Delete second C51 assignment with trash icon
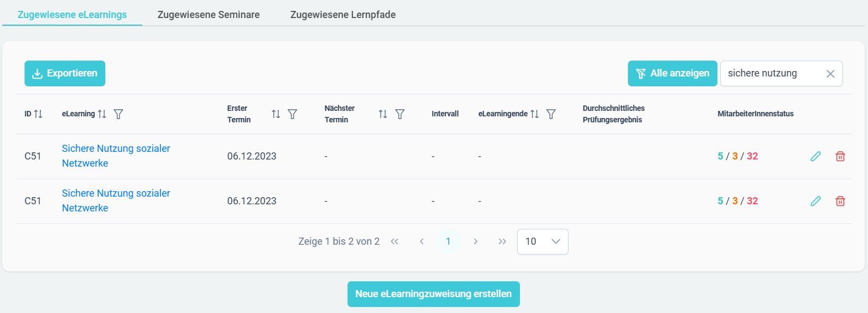 (840, 201)
